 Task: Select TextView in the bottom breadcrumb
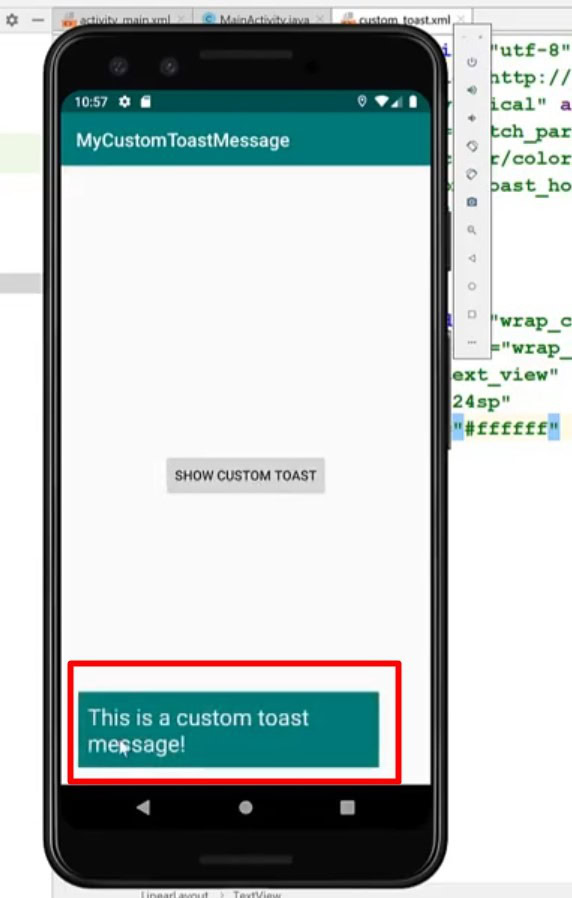click(x=257, y=894)
